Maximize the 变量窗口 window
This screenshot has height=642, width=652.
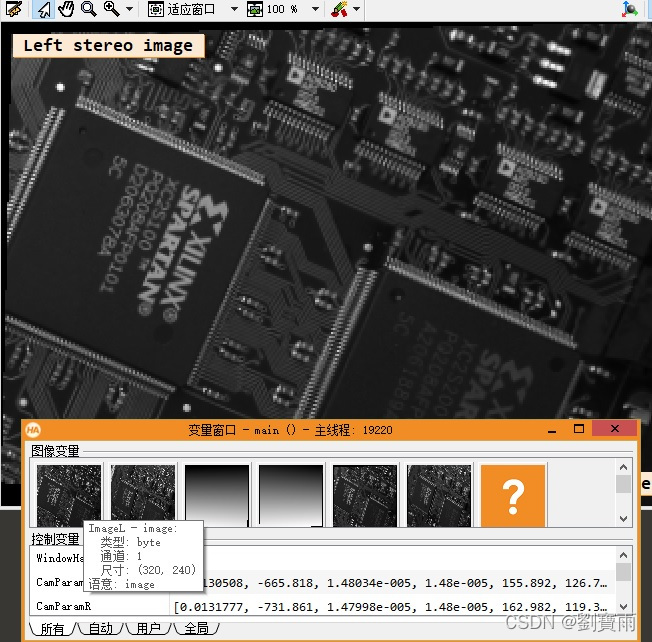pos(578,429)
